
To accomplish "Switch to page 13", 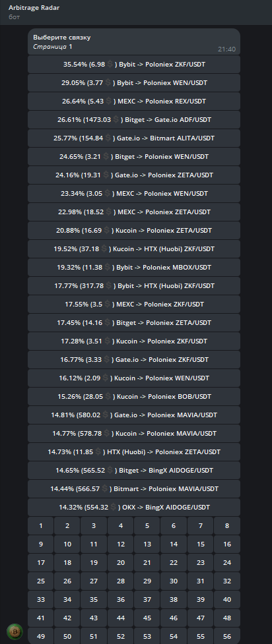I will click(147, 544).
